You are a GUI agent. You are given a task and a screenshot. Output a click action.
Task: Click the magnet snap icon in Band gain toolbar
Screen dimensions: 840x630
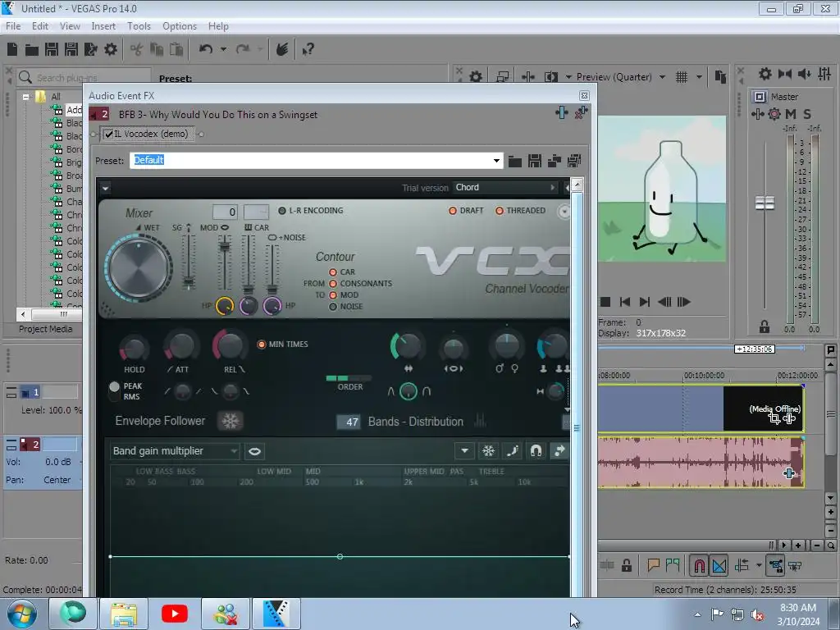tap(536, 451)
